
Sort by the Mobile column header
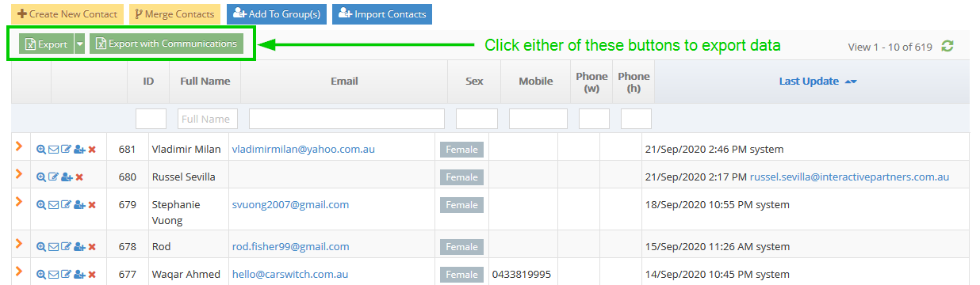(536, 81)
